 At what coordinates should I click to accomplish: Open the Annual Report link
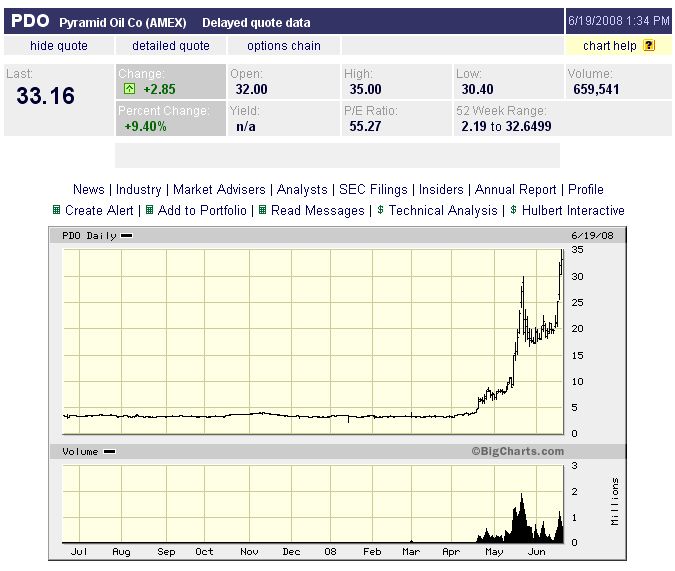(x=516, y=189)
